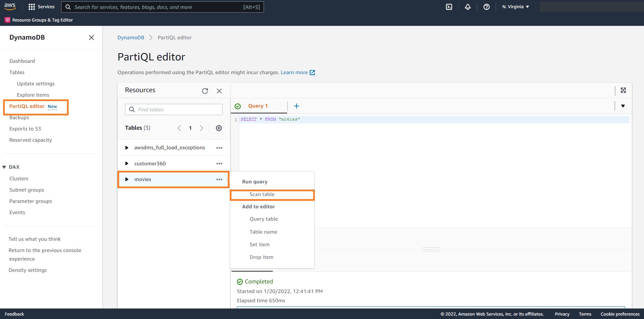Screen dimensions: 644x319
Task: Open Density settings
Action: (28, 270)
